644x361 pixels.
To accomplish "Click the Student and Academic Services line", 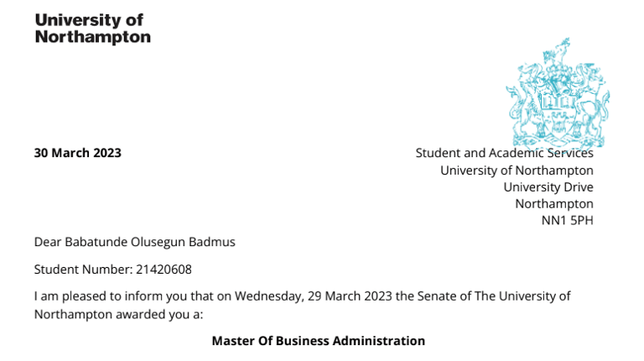I will [504, 153].
